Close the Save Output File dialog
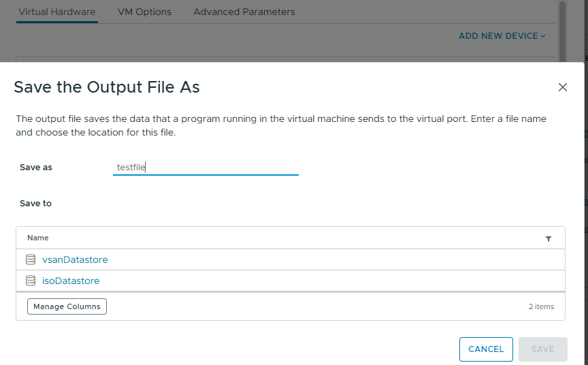Viewport: 588px width, 365px height. tap(562, 87)
